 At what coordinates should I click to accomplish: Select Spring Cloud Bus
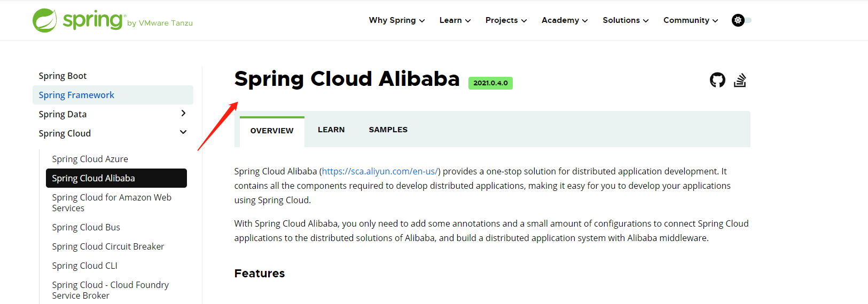click(86, 227)
